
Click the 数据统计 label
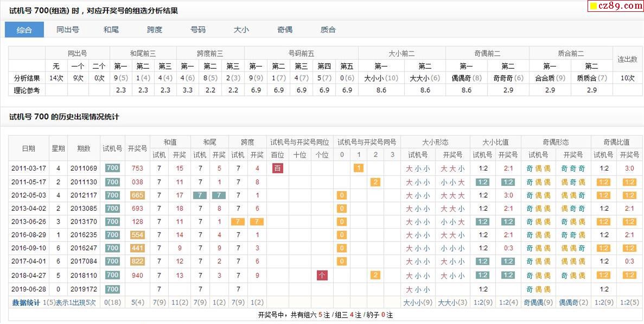(x=26, y=303)
